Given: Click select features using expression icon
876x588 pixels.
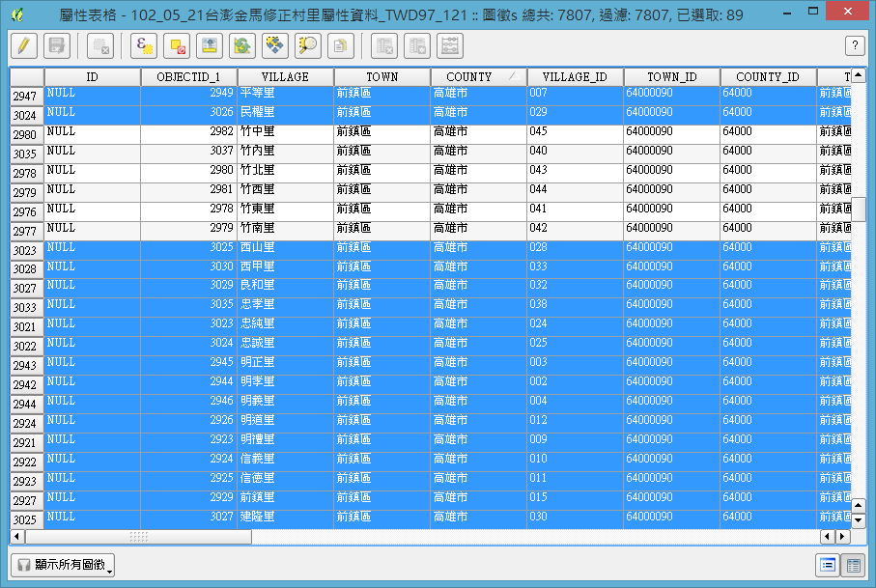Looking at the screenshot, I should tap(144, 45).
